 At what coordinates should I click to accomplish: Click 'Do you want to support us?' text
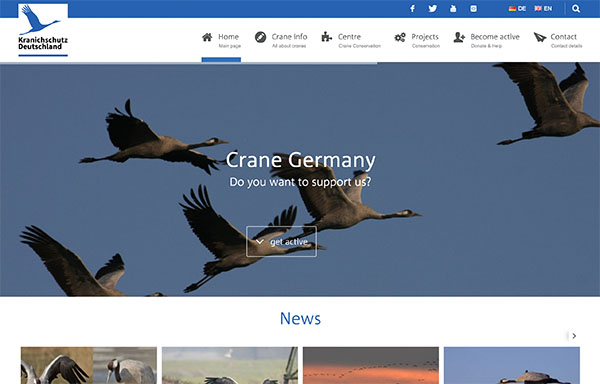[x=300, y=182]
